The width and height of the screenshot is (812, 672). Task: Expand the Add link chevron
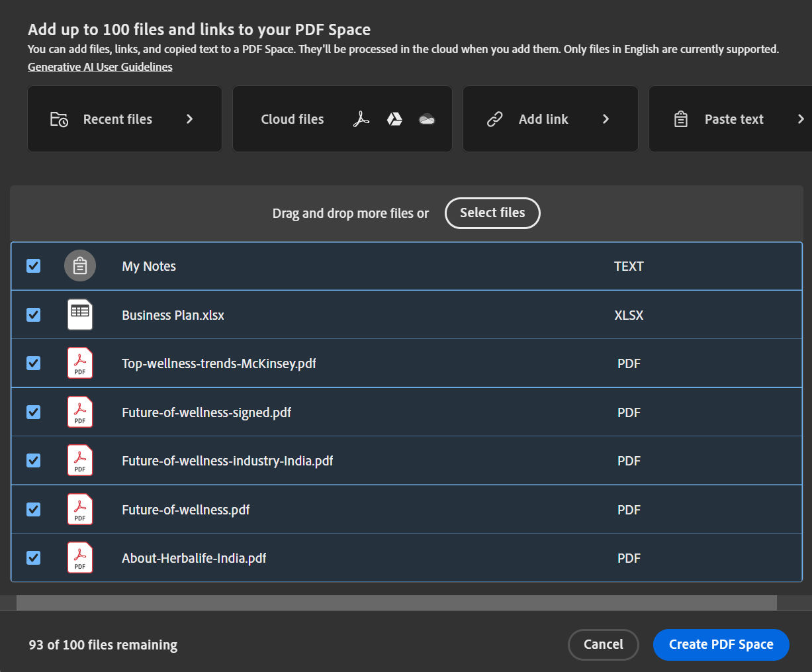[x=606, y=119]
